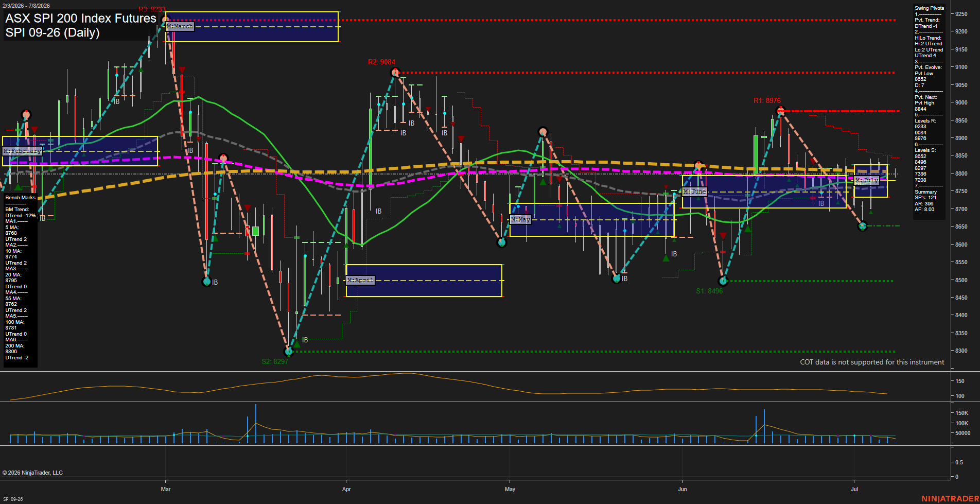Click the swing pivot high marker at R1 8976
Image resolution: width=980 pixels, height=504 pixels.
pyautogui.click(x=781, y=111)
